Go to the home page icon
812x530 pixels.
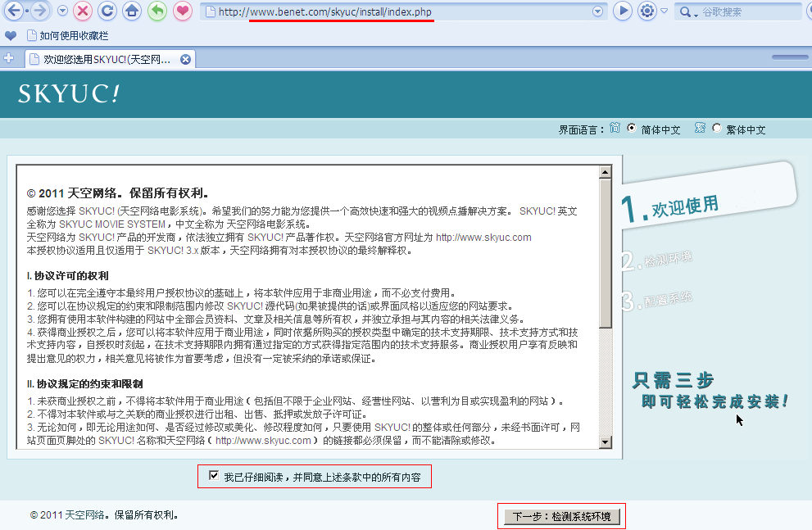click(133, 11)
